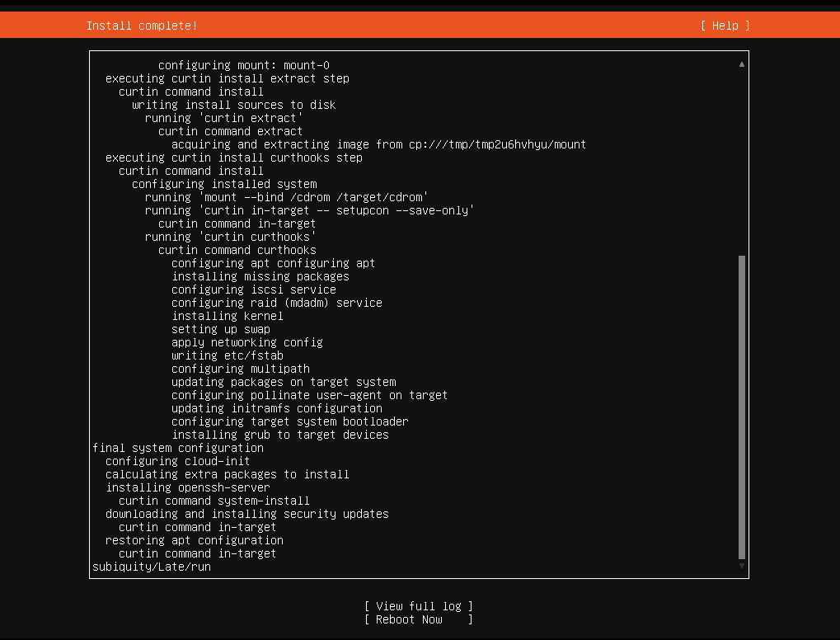This screenshot has height=640, width=840.
Task: Select the 'installing grub to target devices' line
Action: 279,434
